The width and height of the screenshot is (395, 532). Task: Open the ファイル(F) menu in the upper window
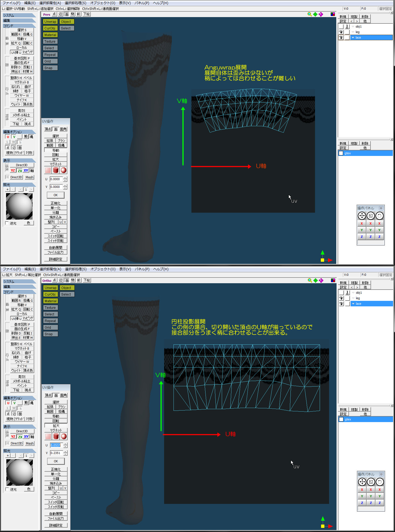pos(11,3)
